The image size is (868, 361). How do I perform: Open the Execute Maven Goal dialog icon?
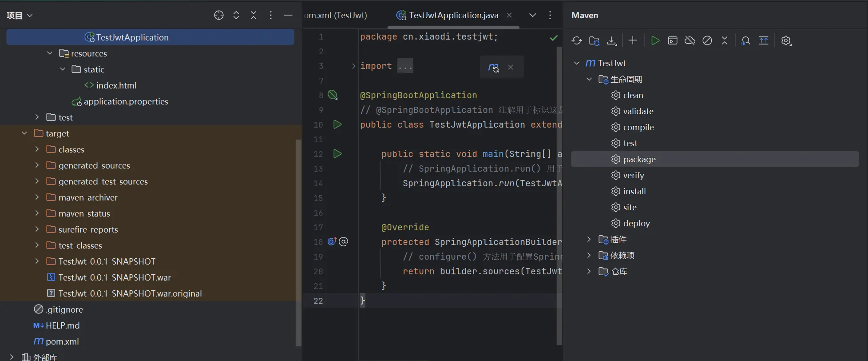(x=673, y=41)
